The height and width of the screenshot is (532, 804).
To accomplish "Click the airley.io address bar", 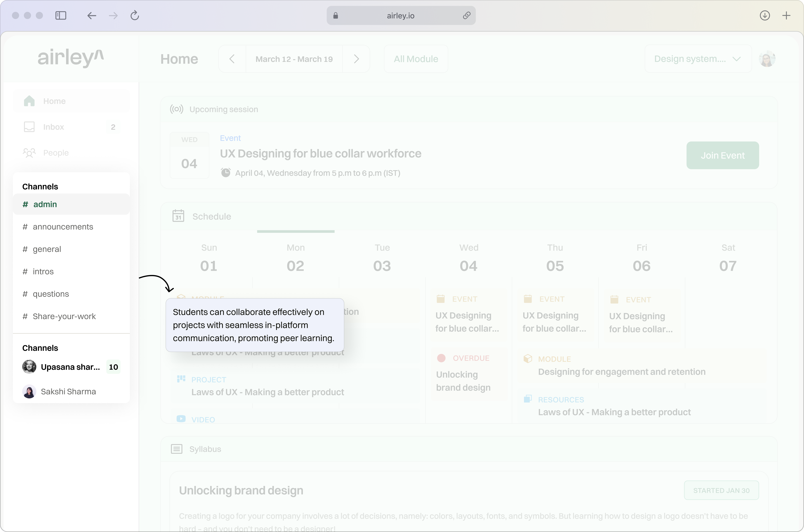I will (x=401, y=16).
